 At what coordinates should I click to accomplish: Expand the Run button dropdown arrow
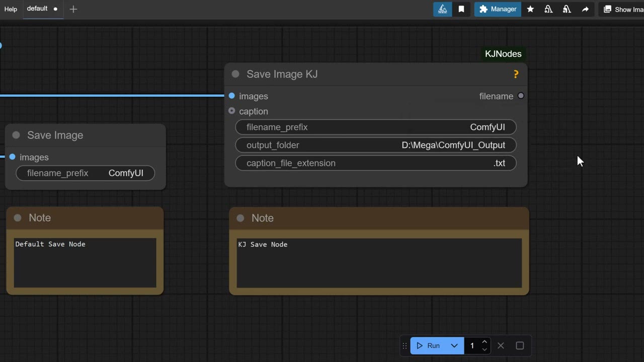click(x=454, y=345)
